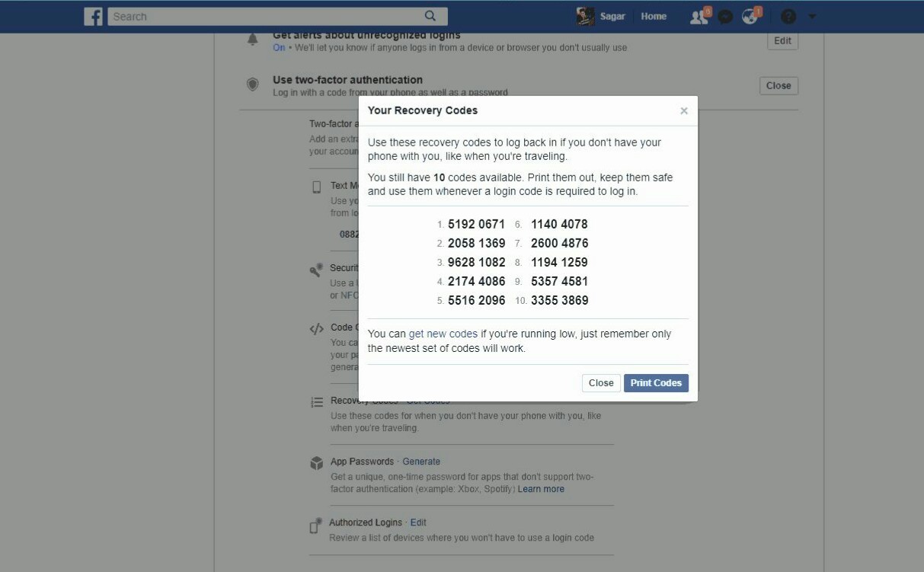Follow the get new codes link
This screenshot has width=924, height=572.
point(443,334)
